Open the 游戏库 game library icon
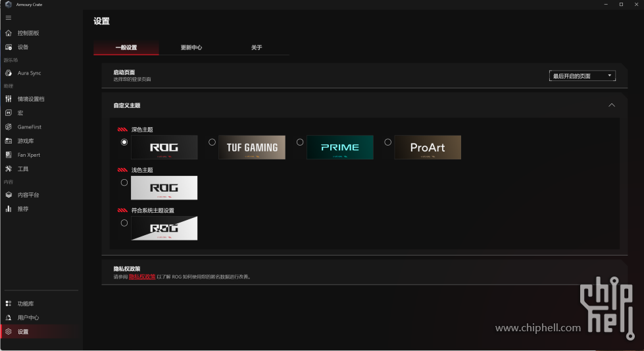This screenshot has width=644, height=351. point(8,140)
